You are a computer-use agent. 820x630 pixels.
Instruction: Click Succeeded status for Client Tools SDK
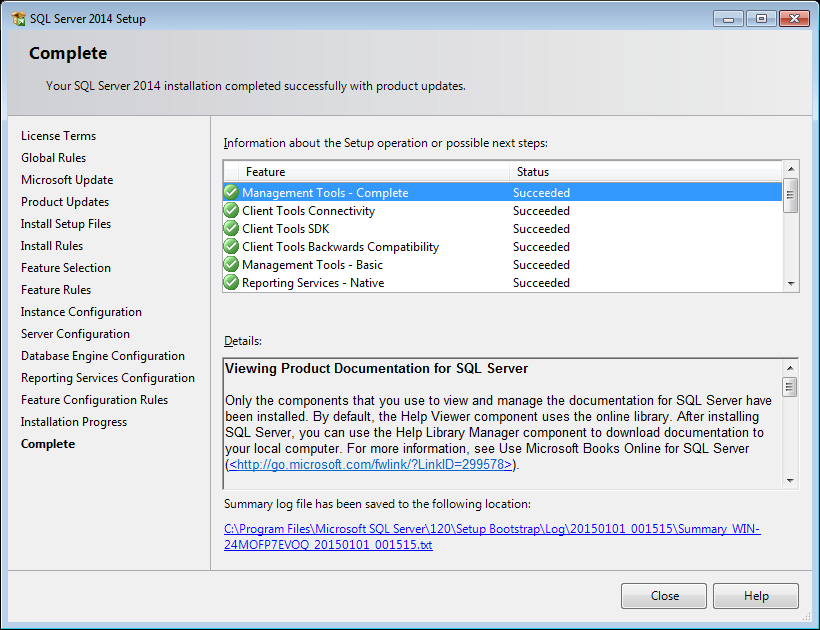[x=541, y=228]
